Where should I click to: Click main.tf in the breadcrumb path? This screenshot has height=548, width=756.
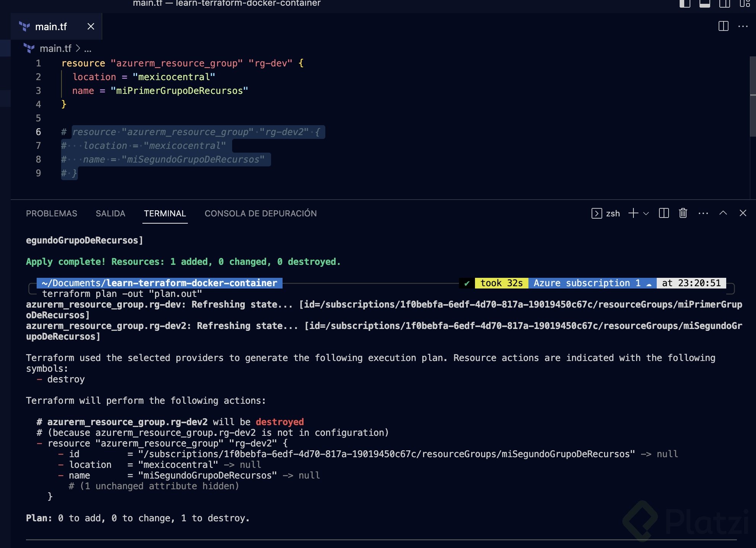pos(55,48)
